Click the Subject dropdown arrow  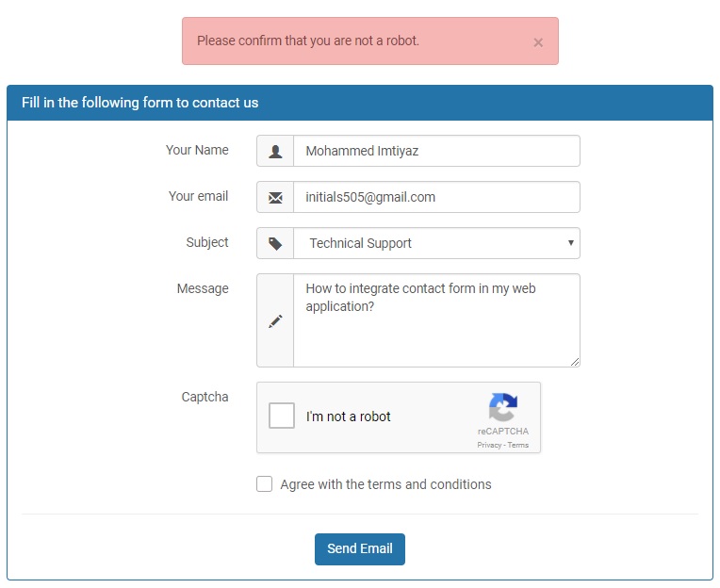click(570, 243)
